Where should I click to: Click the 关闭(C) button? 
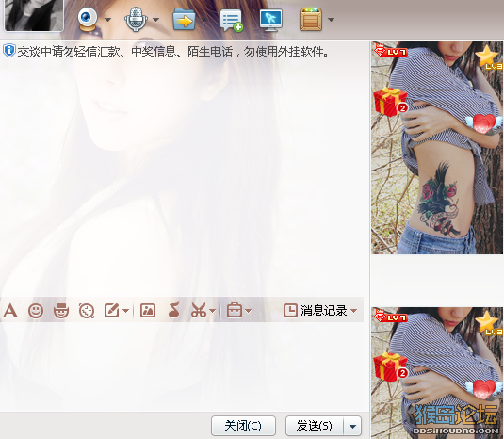tap(243, 426)
